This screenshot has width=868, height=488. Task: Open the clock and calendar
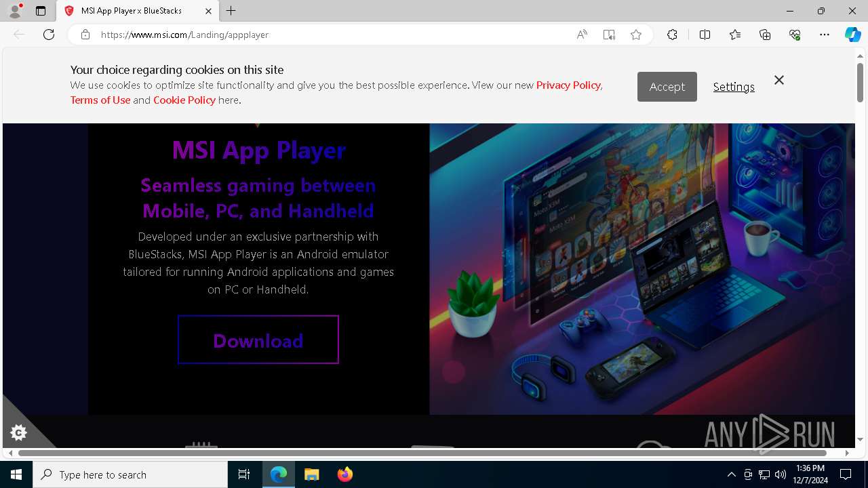[810, 474]
